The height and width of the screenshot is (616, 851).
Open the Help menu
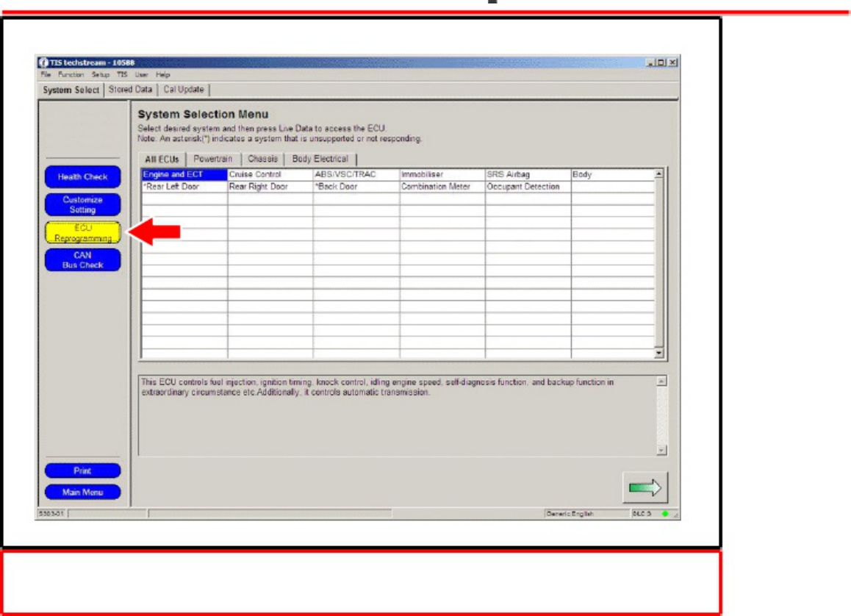click(x=163, y=75)
